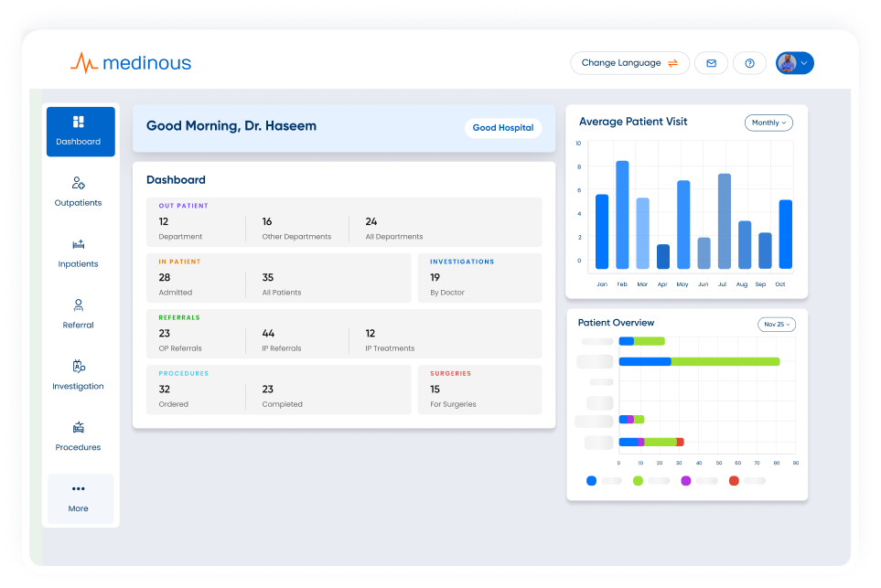Expand the user profile avatar menu
The height and width of the screenshot is (588, 881).
coord(794,63)
